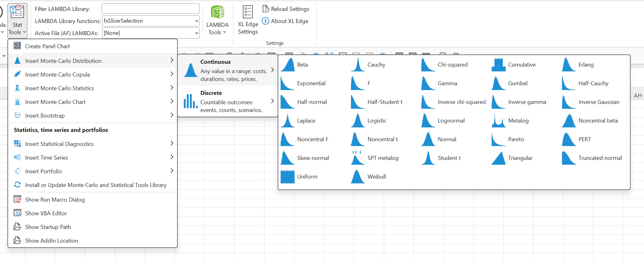This screenshot has height=261, width=644.
Task: Expand Insert Monte Carlo Copula submenu arrow
Action: click(172, 74)
